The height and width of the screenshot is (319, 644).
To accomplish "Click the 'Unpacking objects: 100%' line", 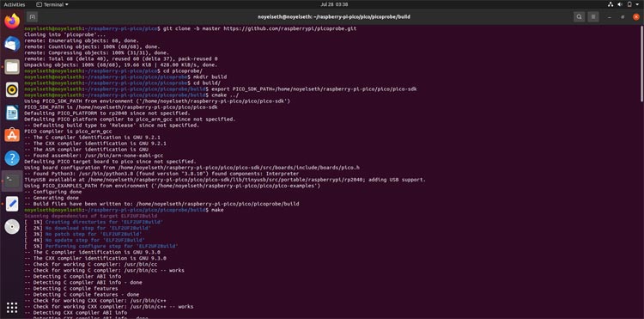I will (x=121, y=65).
